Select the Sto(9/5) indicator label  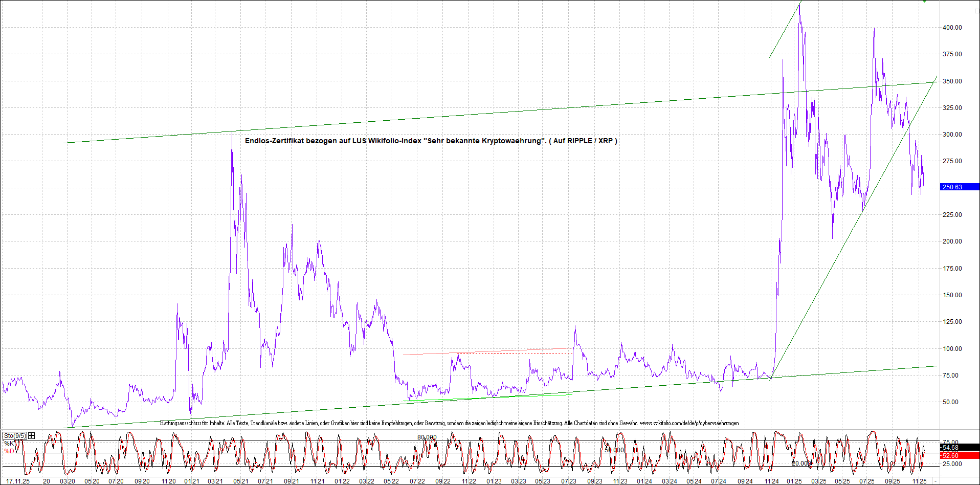[14, 435]
